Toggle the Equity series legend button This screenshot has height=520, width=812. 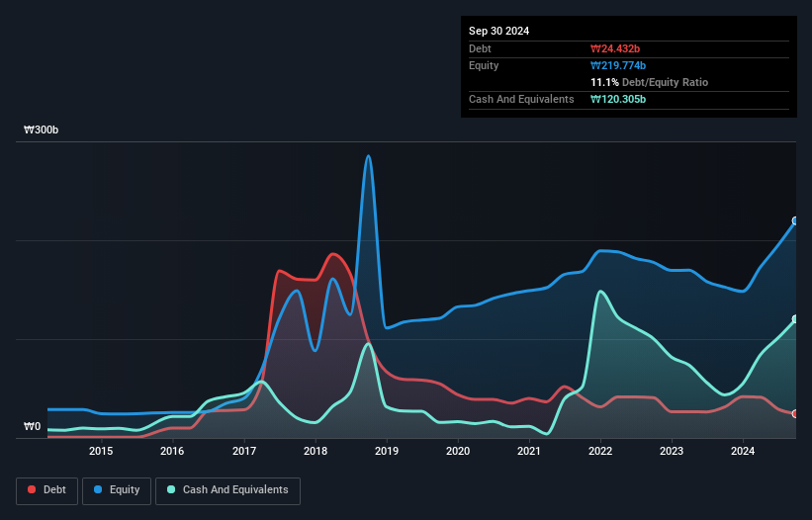click(117, 490)
